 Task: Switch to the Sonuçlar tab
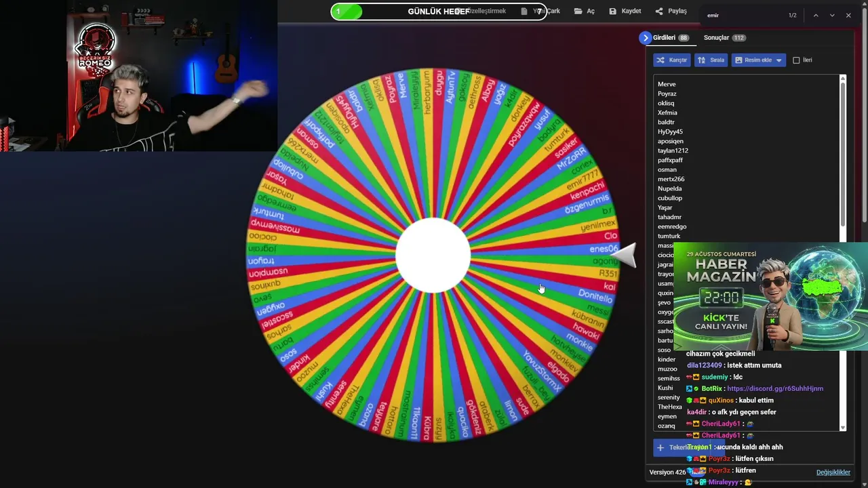point(724,38)
